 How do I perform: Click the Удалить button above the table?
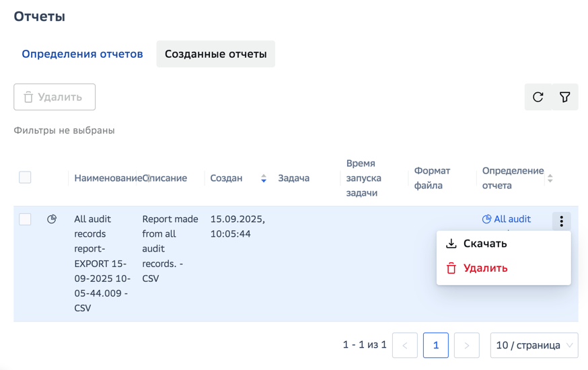point(54,97)
